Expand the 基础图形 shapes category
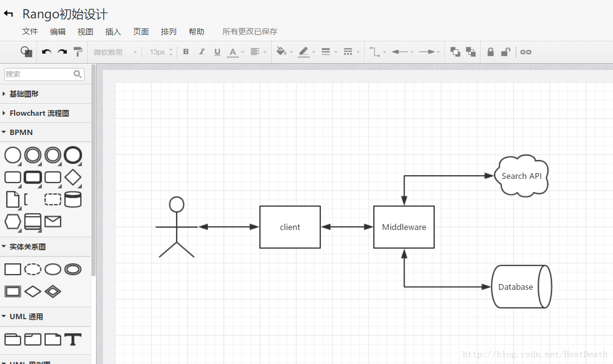 [24, 94]
